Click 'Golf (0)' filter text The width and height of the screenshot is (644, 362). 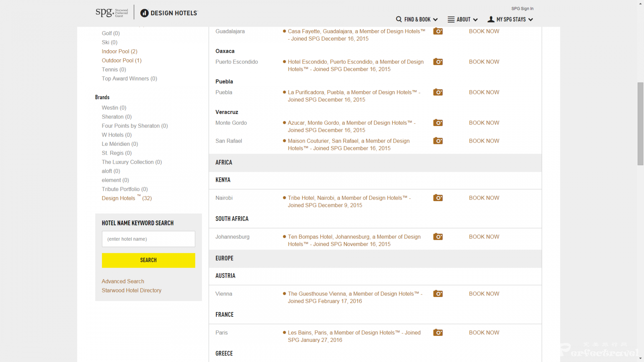click(x=111, y=33)
